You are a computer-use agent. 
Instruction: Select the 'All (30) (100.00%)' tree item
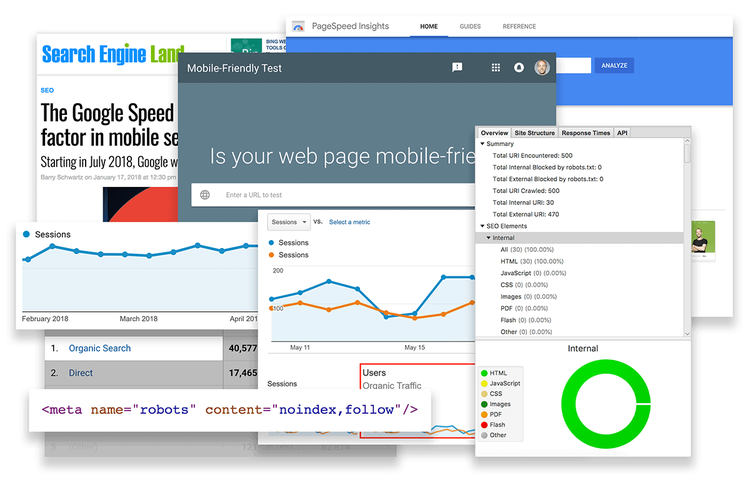pos(527,250)
